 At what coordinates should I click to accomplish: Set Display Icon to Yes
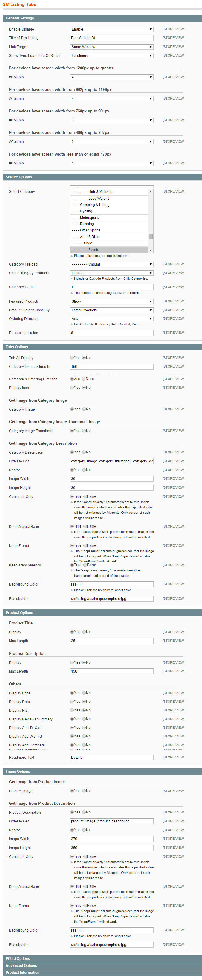(72, 388)
